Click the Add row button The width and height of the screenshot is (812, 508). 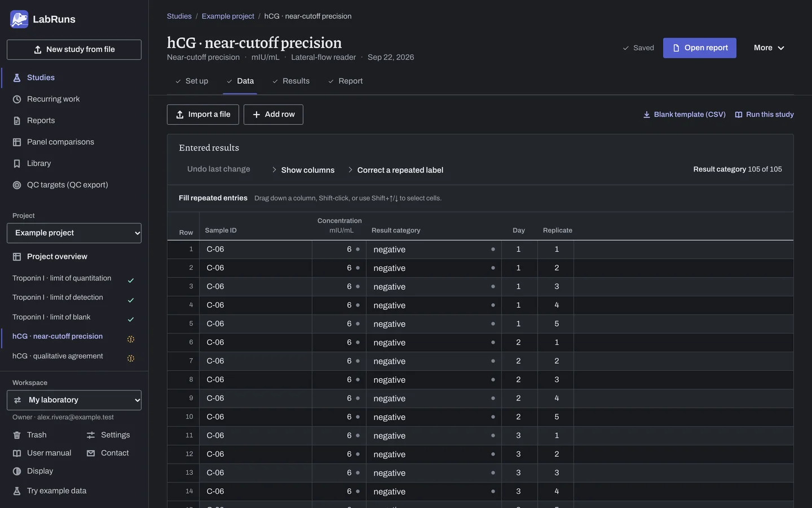273,115
